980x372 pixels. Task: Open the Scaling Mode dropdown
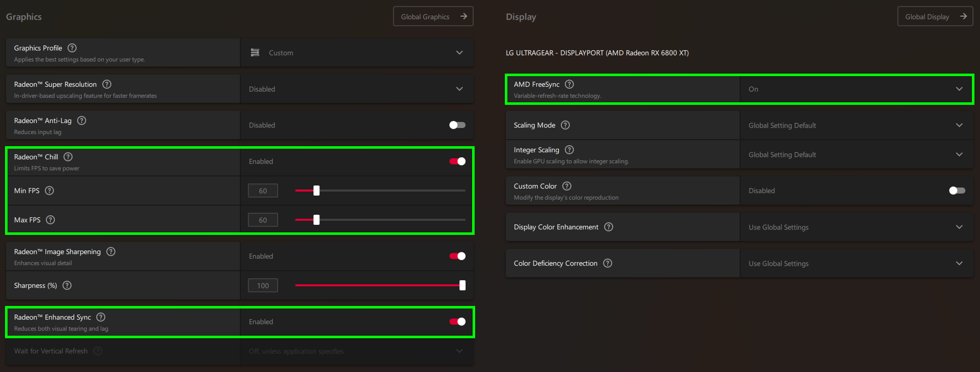[856, 126]
